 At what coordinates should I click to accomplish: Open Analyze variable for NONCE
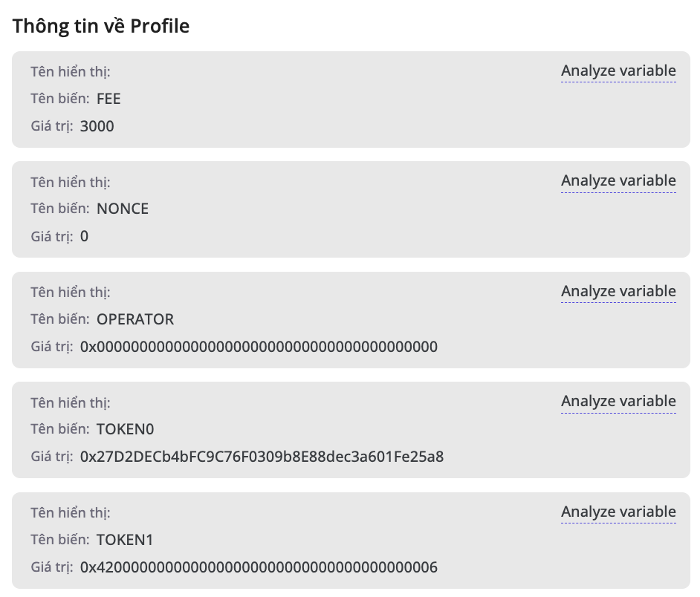coord(618,181)
